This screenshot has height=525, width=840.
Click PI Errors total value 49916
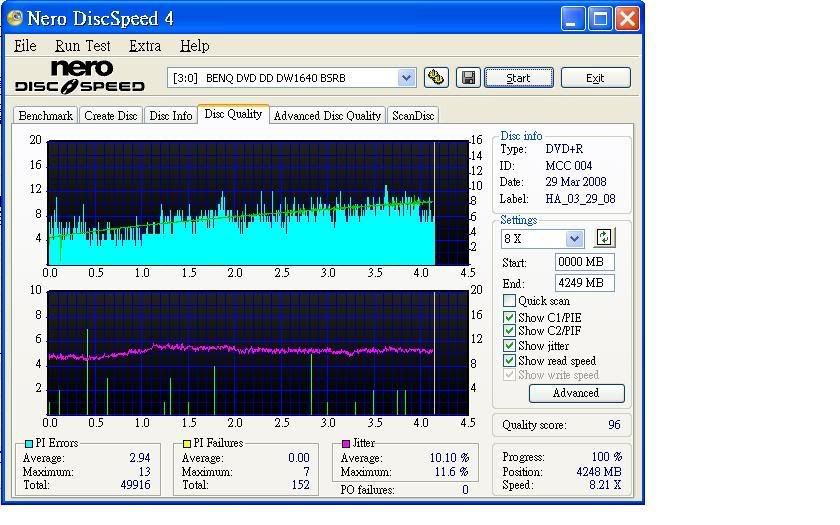(136, 485)
